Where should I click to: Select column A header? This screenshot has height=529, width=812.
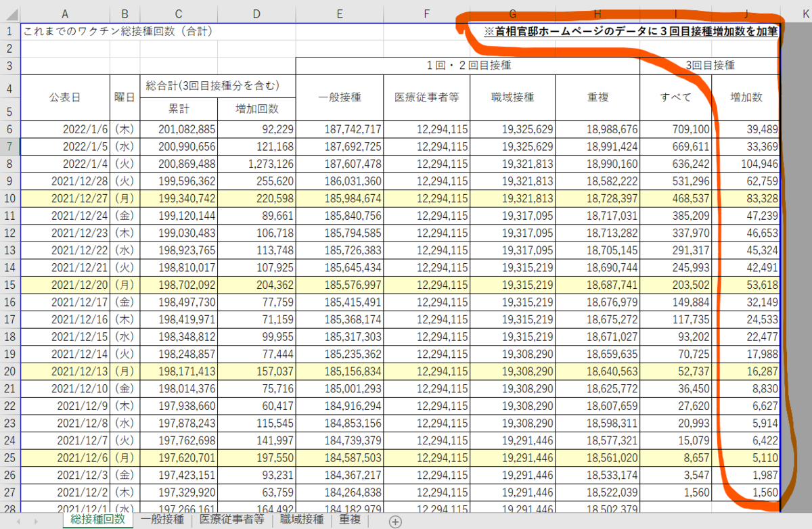[65, 13]
